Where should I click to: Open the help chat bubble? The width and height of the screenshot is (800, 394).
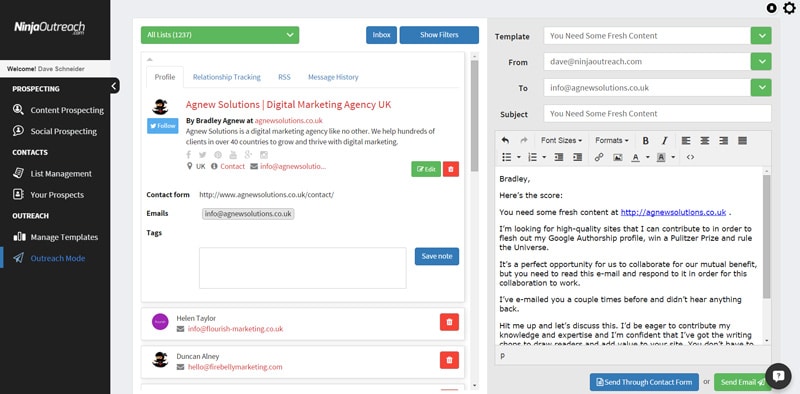778,376
